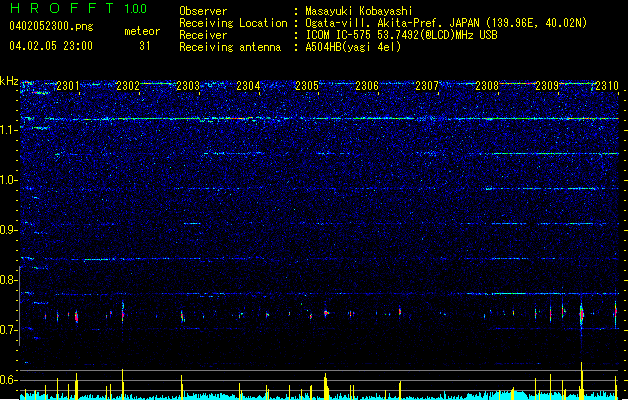Click the kHz axis unit label

9,81
